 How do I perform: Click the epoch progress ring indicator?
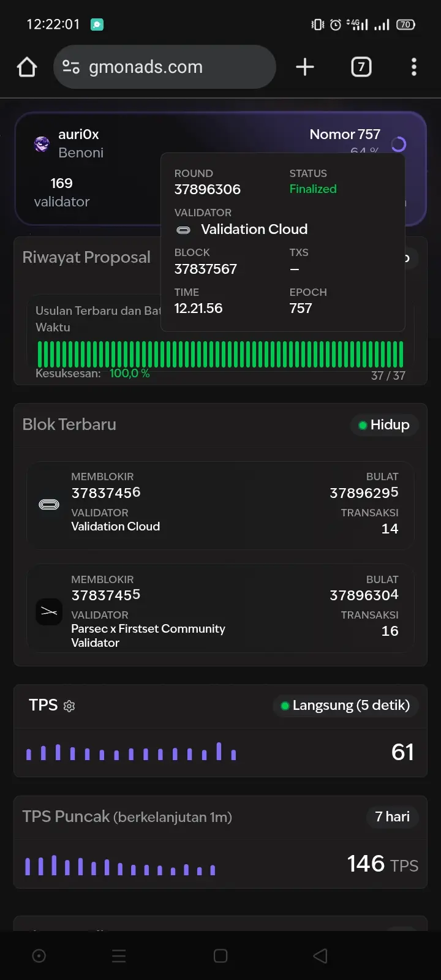(399, 145)
